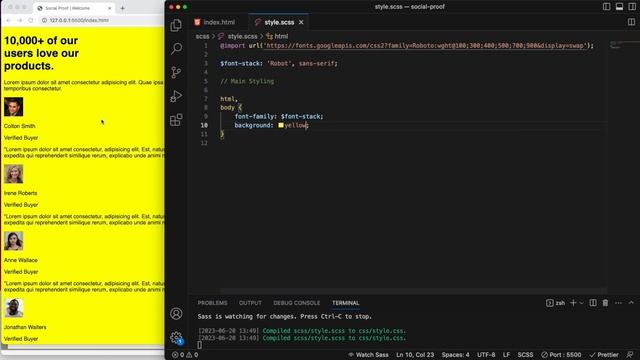Click the errors and warnings status item
Viewport: 640px width, 360px height.
pyautogui.click(x=185, y=355)
